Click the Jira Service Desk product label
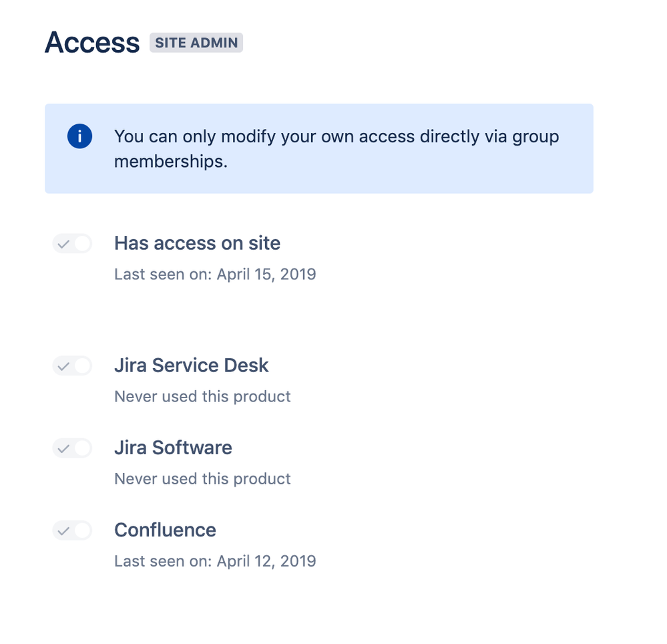Screen dimensions: 667x644 pos(191,365)
